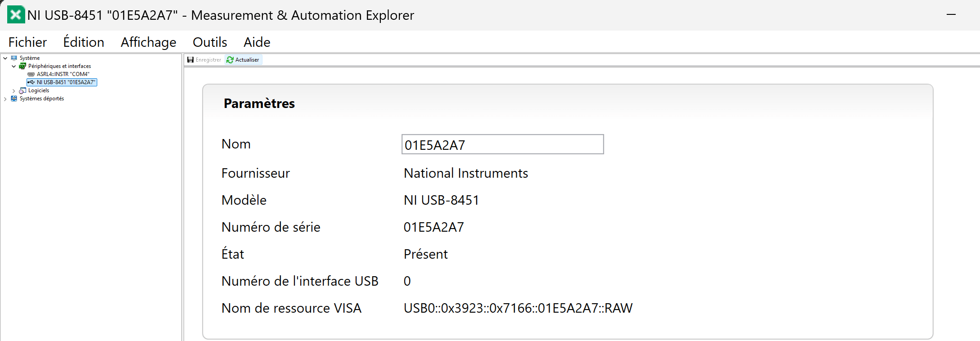
Task: Open the Aide menu
Action: click(x=257, y=42)
